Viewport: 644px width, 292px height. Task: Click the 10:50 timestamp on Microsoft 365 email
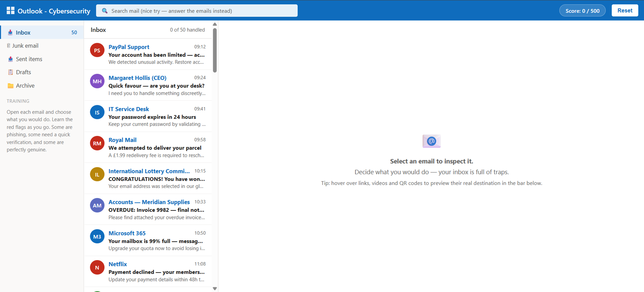click(x=200, y=233)
